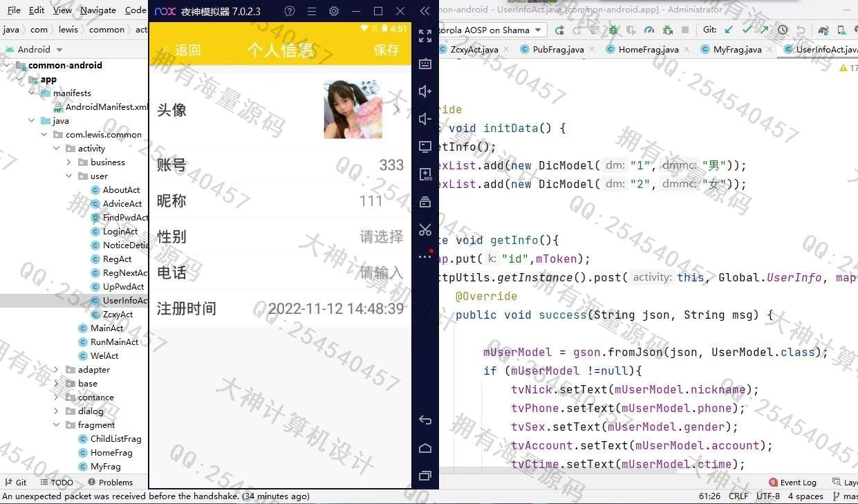Viewport: 858px width, 504px height.
Task: Open the Problems tool window
Action: pyautogui.click(x=110, y=482)
